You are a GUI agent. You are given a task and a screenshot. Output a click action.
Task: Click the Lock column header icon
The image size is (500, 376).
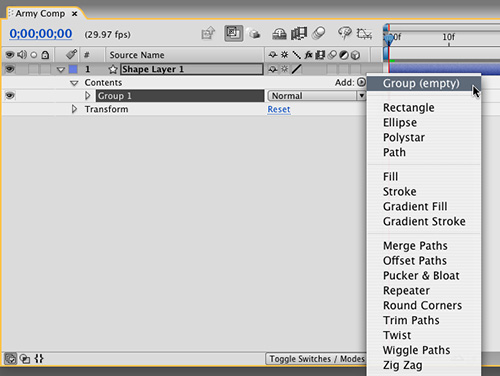(45, 55)
